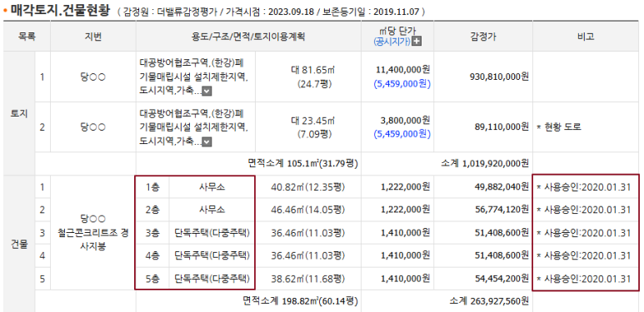This screenshot has height=312, width=644.
Task: Click the 5층 floor cell
Action: [152, 279]
